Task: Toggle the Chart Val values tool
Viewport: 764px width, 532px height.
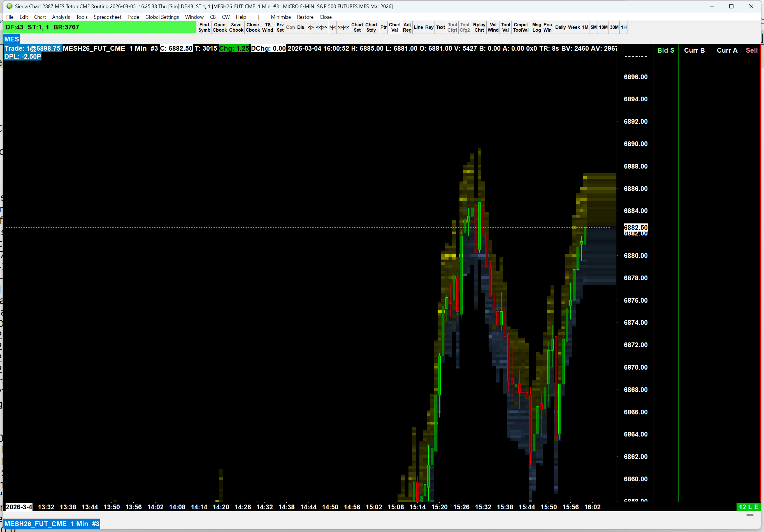Action: [x=394, y=27]
